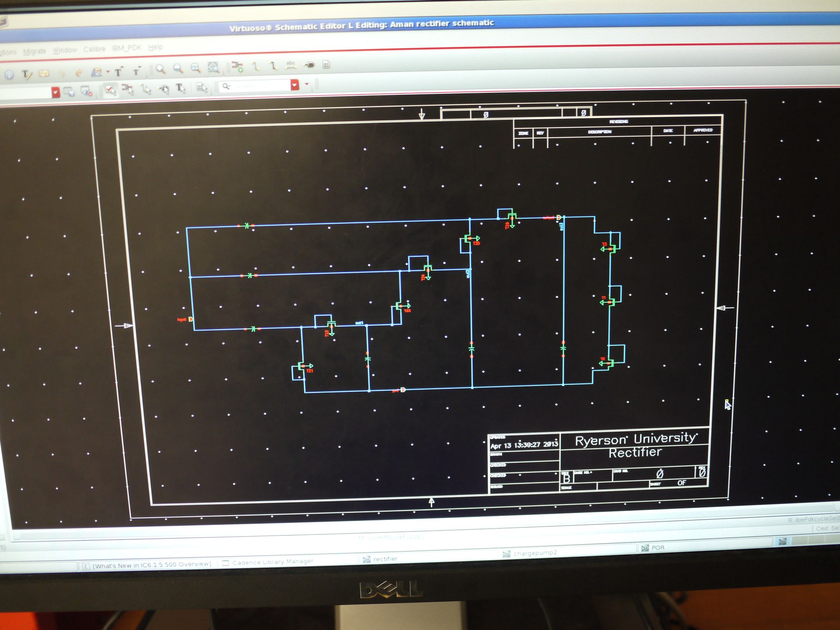Click the Rectifier title block text
This screenshot has height=630, width=840.
pos(635,452)
